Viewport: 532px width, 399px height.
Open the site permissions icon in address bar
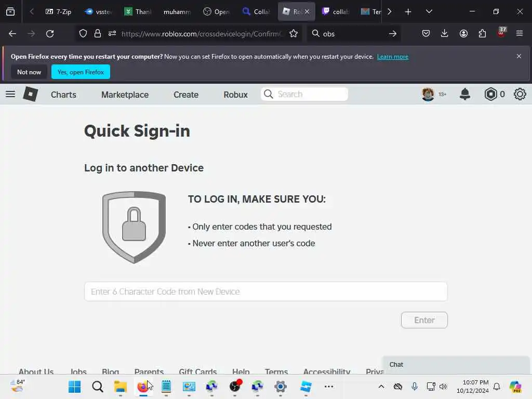click(112, 34)
